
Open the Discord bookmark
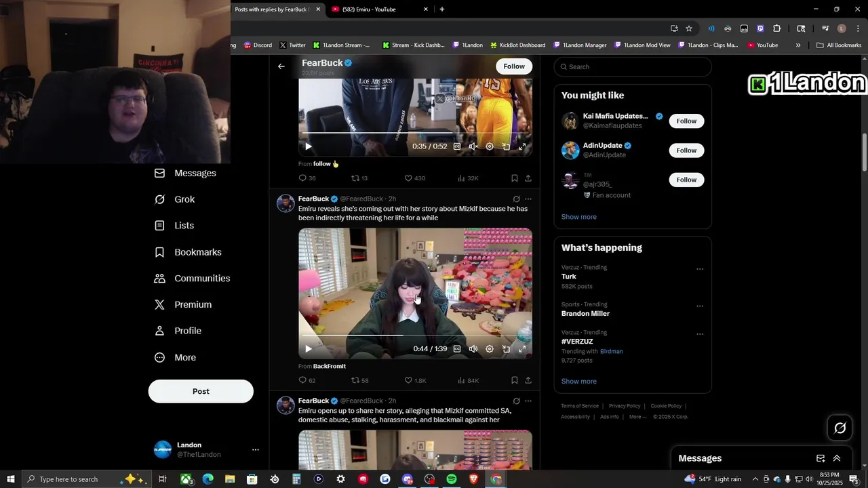tap(258, 45)
